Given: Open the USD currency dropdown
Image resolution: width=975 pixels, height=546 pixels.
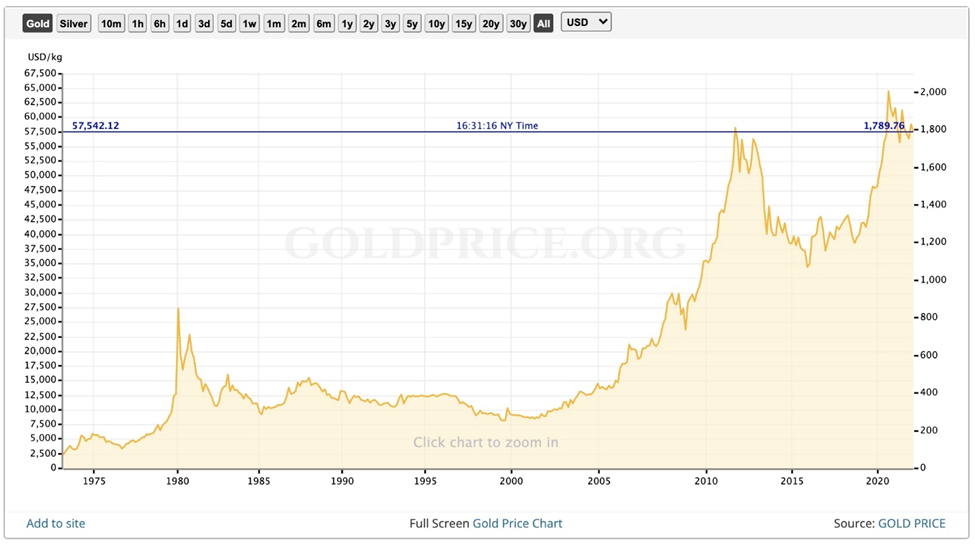Looking at the screenshot, I should 586,22.
